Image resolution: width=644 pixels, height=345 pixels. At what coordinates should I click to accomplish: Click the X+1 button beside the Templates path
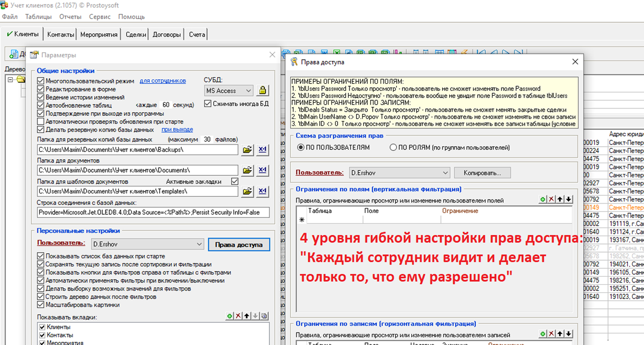coord(262,191)
